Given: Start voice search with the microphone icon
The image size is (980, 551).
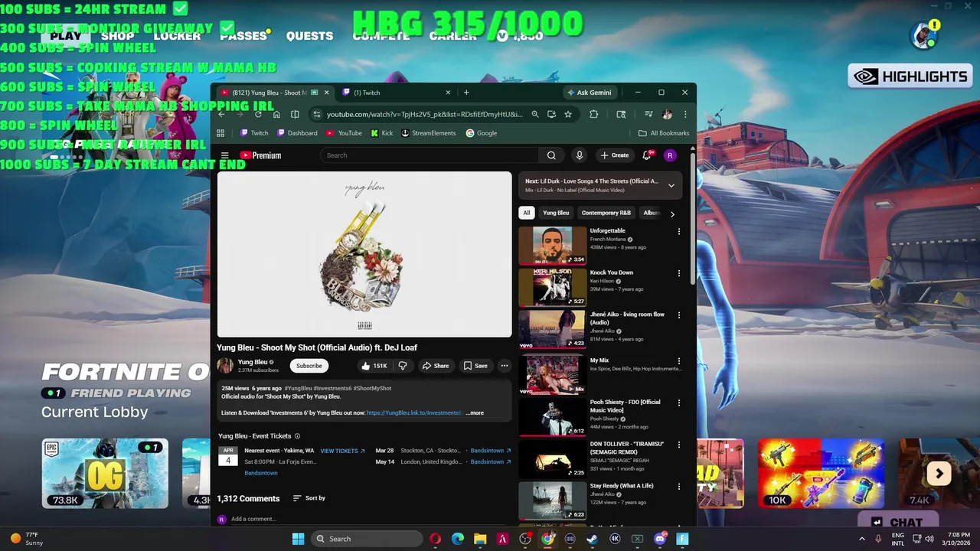Looking at the screenshot, I should pyautogui.click(x=580, y=155).
